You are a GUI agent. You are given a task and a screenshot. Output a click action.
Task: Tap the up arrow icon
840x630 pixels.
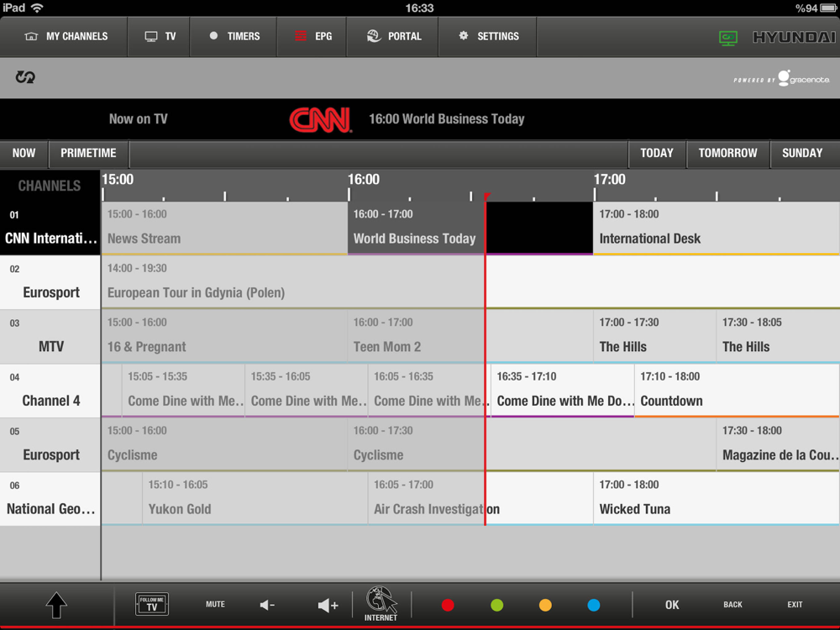(x=56, y=606)
